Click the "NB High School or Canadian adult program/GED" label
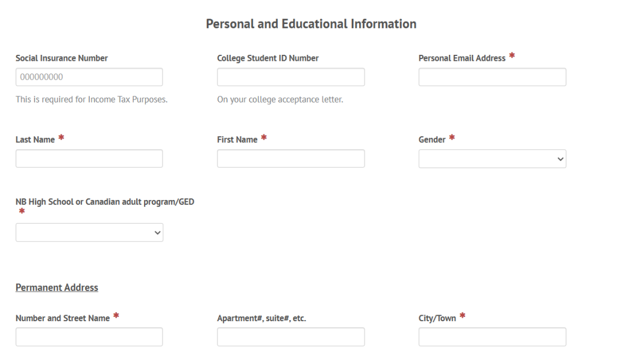 [x=105, y=202]
